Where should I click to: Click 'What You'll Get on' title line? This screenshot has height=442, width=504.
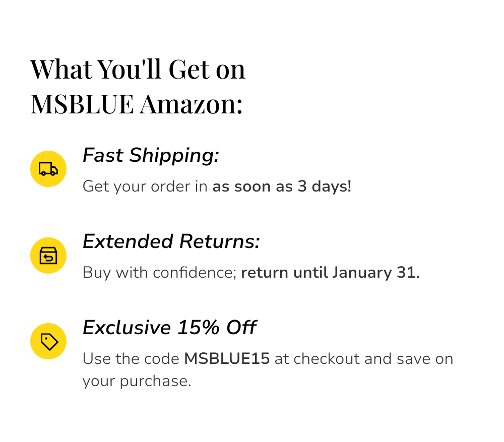pos(138,70)
